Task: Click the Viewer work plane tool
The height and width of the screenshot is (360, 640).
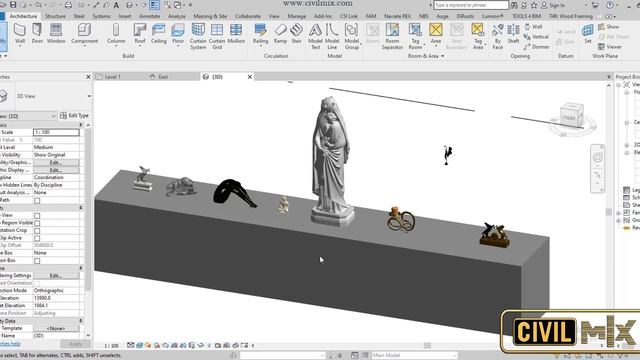Action: click(x=610, y=47)
